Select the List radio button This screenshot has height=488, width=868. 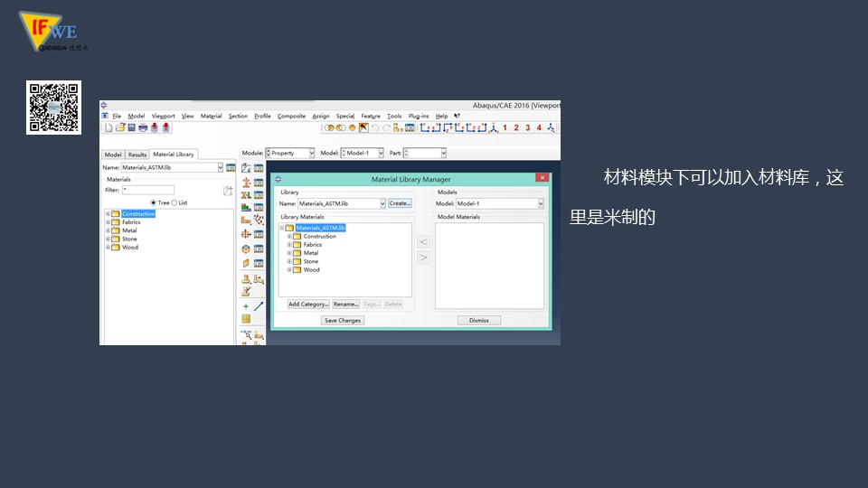175,203
